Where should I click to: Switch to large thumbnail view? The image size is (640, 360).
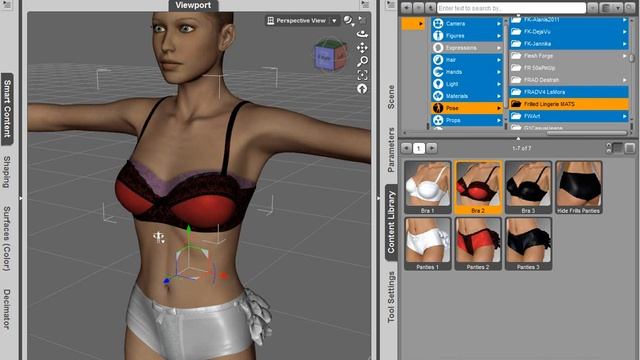tap(630, 148)
